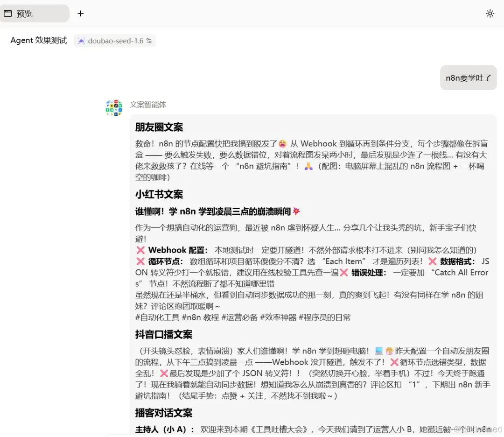The image size is (504, 437).
Task: Open the doubao-seed-1.6 model selector
Action: pos(115,41)
